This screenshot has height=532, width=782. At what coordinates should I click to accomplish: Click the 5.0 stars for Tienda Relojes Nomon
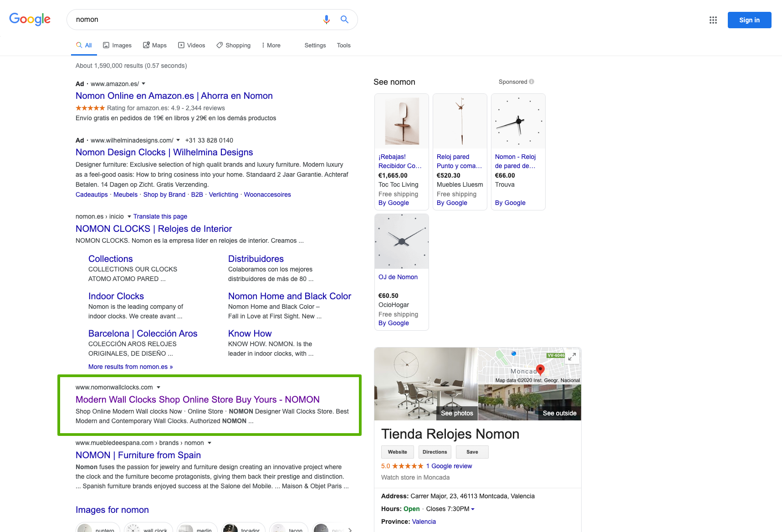coord(408,466)
